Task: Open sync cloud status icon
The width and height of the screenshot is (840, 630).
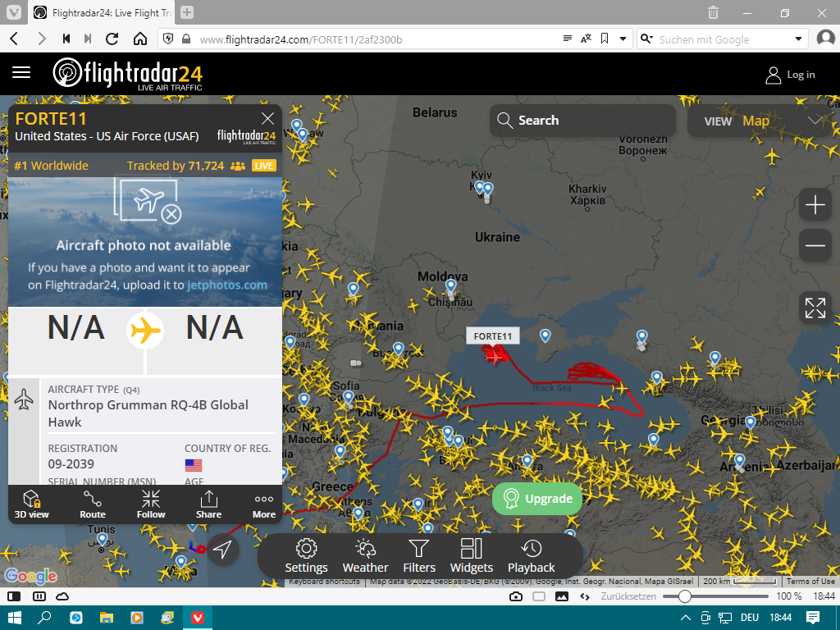Action: click(x=62, y=596)
